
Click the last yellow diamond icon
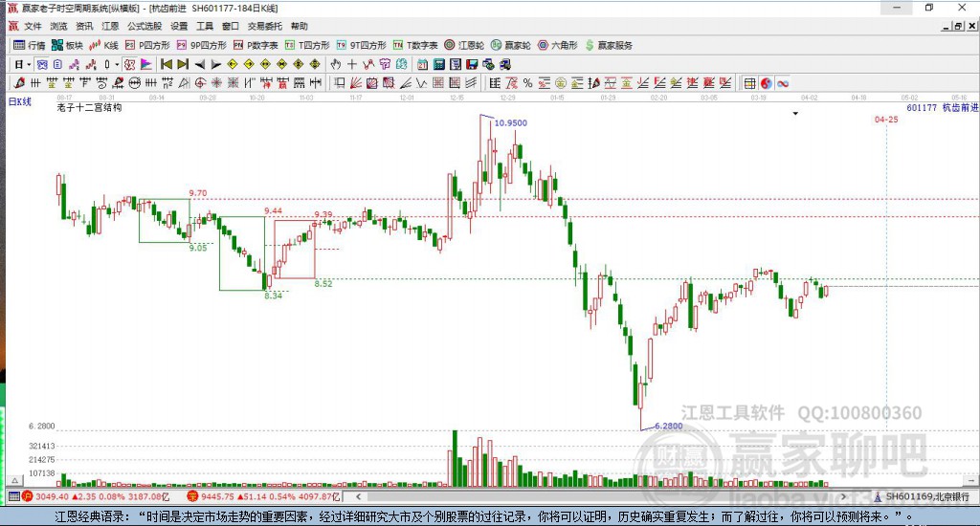click(x=314, y=64)
